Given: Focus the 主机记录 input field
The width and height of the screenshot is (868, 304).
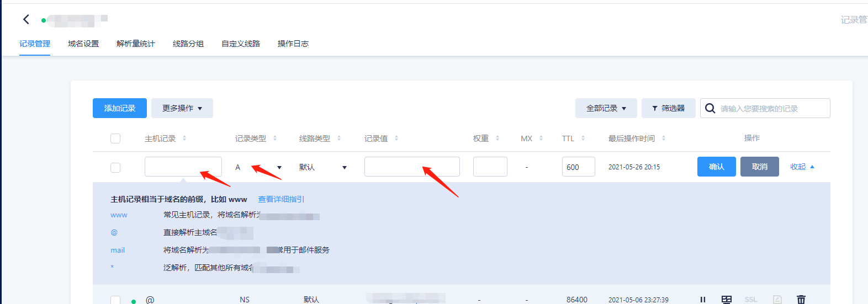Looking at the screenshot, I should point(183,167).
